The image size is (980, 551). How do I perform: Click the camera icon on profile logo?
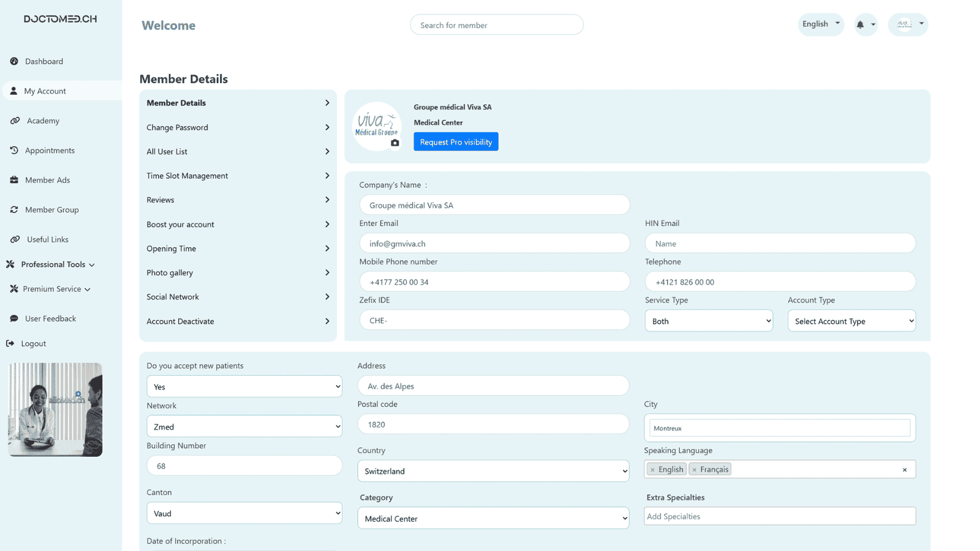tap(395, 143)
